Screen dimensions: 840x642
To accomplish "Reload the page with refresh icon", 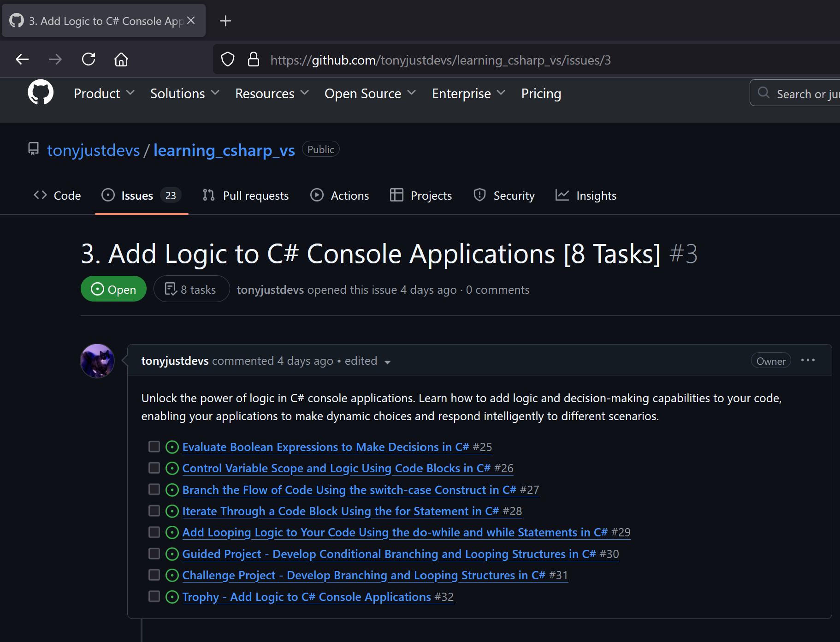I will [x=89, y=59].
